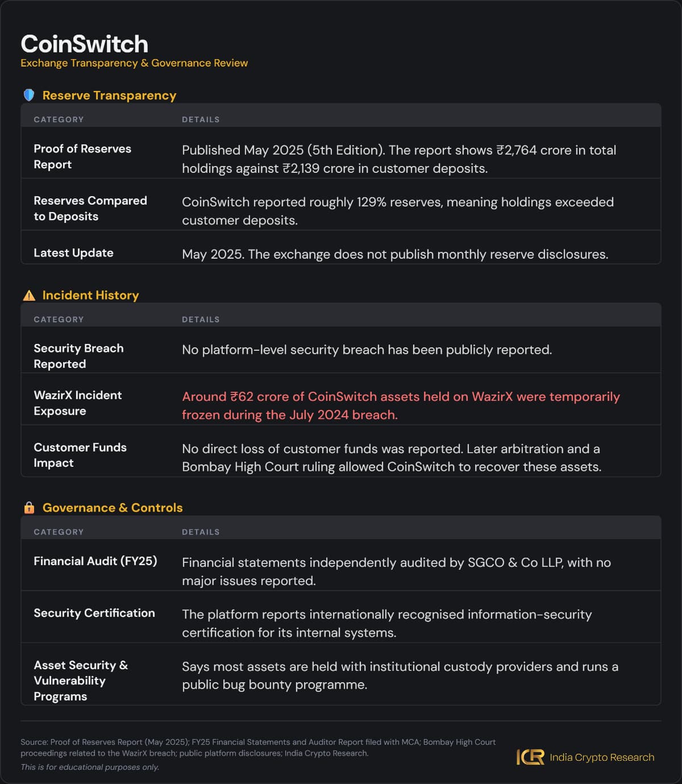Click the Reserves Compared to Deposits label
682x784 pixels.
pos(90,209)
